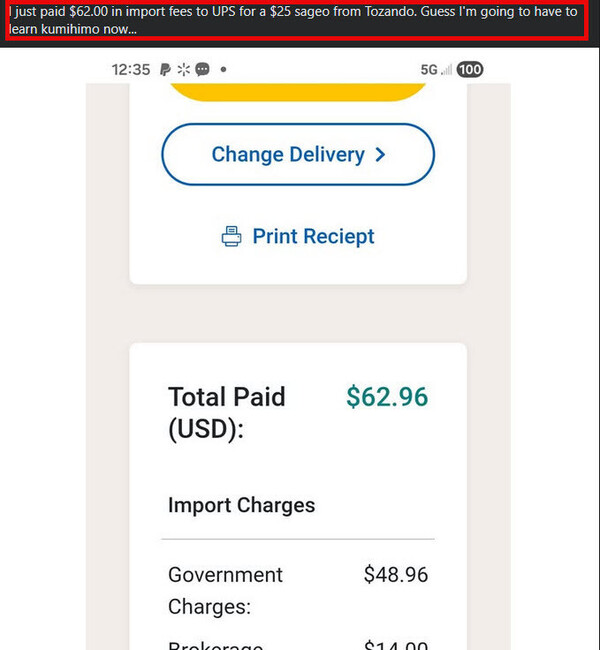Image resolution: width=600 pixels, height=650 pixels.
Task: Click the post caption about import fees
Action: coord(295,20)
